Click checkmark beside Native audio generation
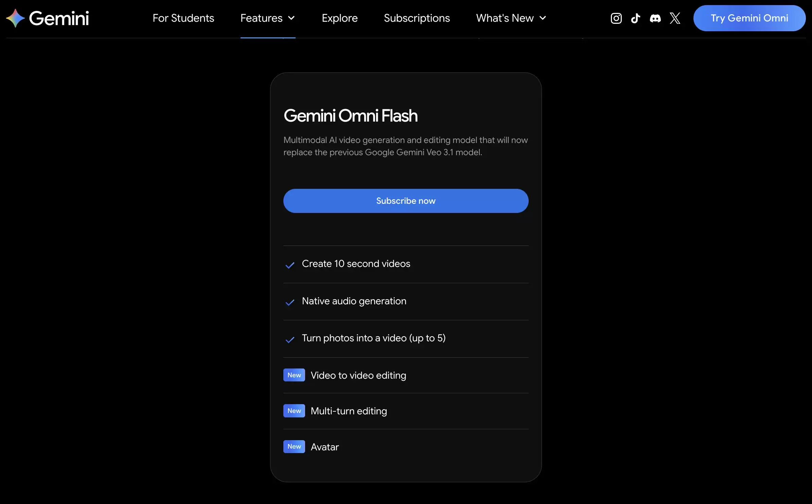This screenshot has height=504, width=812. click(290, 302)
